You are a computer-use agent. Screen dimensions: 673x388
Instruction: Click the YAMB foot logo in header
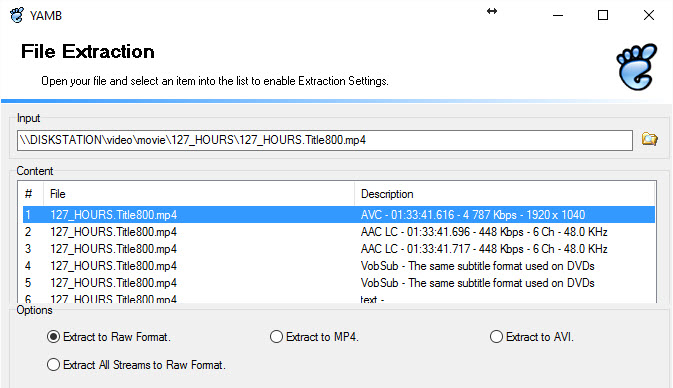pos(637,67)
